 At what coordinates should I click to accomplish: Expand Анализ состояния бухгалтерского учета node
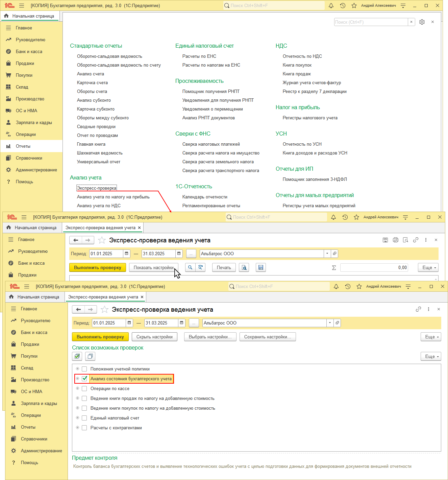pos(77,379)
